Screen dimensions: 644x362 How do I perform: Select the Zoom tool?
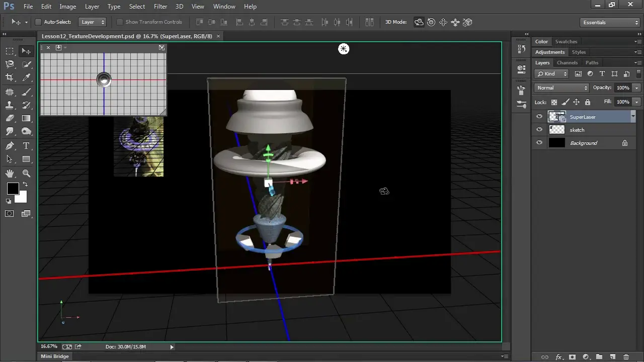click(x=26, y=173)
